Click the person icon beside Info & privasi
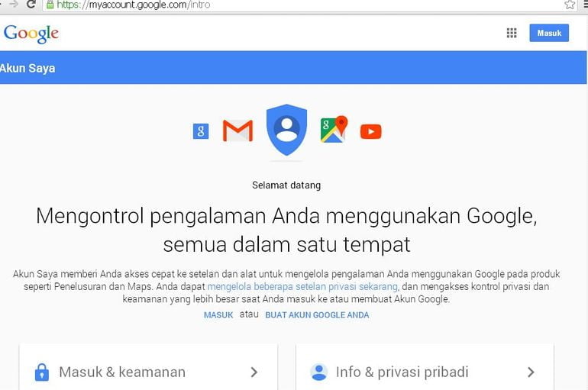 pos(319,372)
